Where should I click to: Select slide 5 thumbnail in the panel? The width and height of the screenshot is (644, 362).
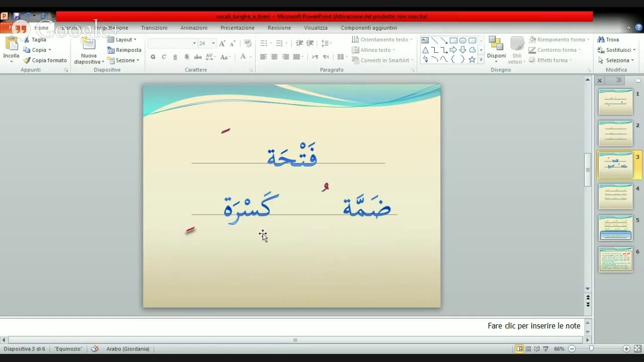tap(615, 228)
